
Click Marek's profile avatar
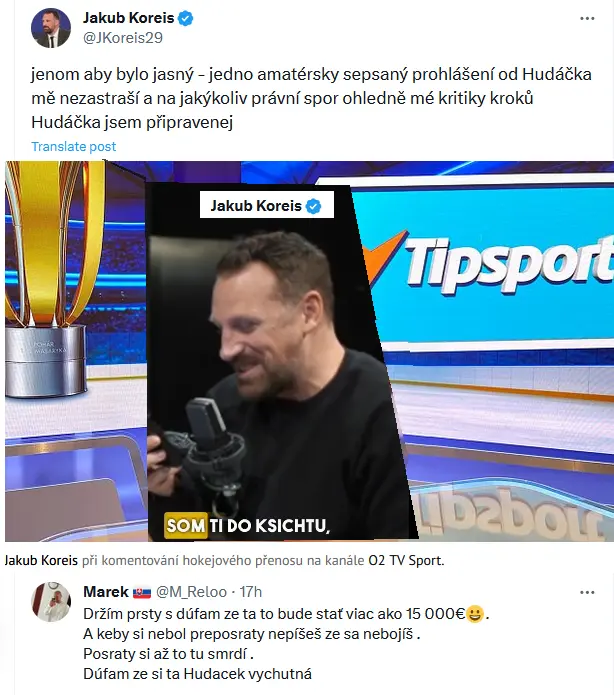pos(51,602)
